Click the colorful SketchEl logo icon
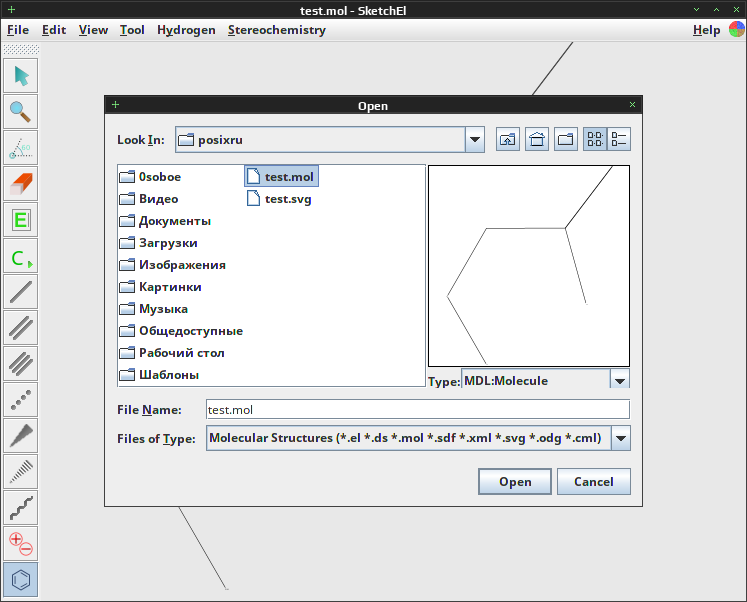The image size is (747, 602). tap(736, 30)
